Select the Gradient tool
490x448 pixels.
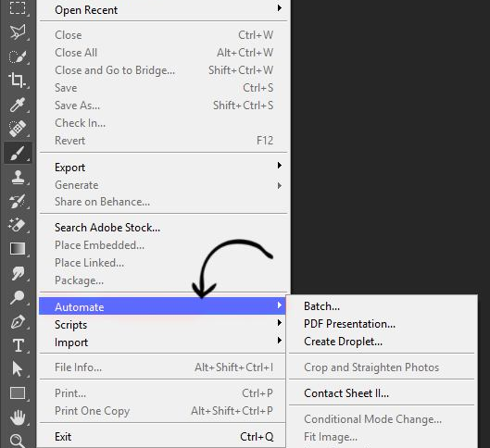18,249
